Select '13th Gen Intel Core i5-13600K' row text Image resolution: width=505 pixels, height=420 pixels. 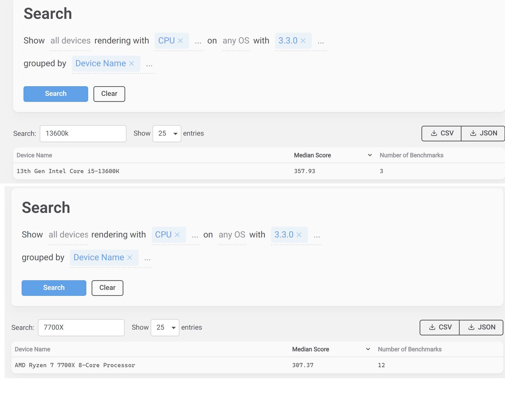(68, 171)
